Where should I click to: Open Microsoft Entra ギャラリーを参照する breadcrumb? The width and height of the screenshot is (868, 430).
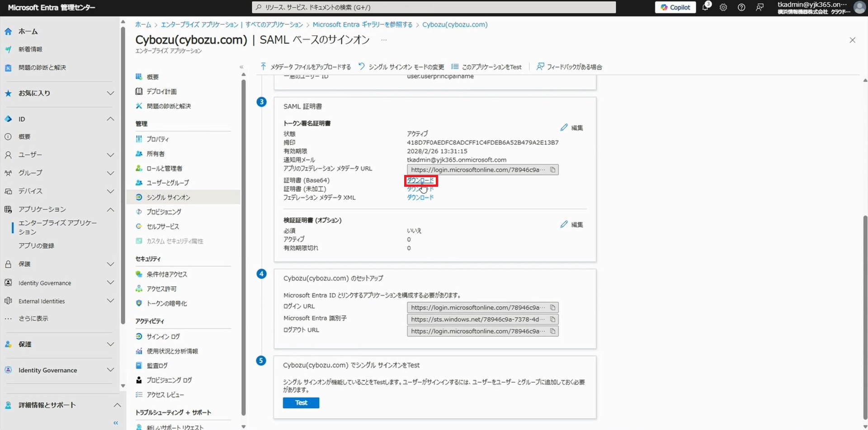[x=363, y=24]
